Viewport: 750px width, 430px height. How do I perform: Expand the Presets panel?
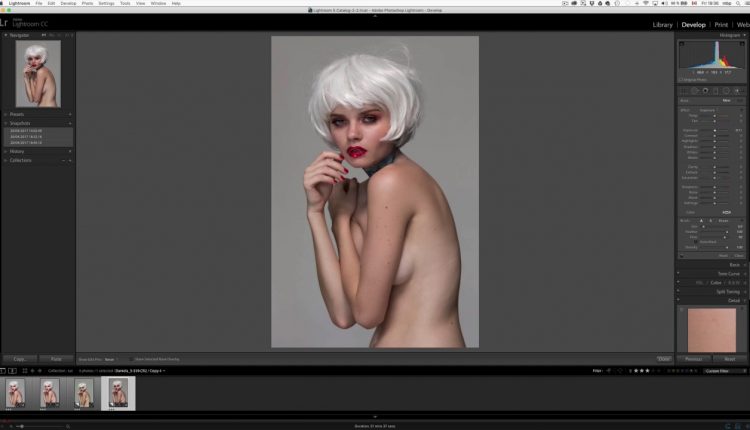(6, 114)
